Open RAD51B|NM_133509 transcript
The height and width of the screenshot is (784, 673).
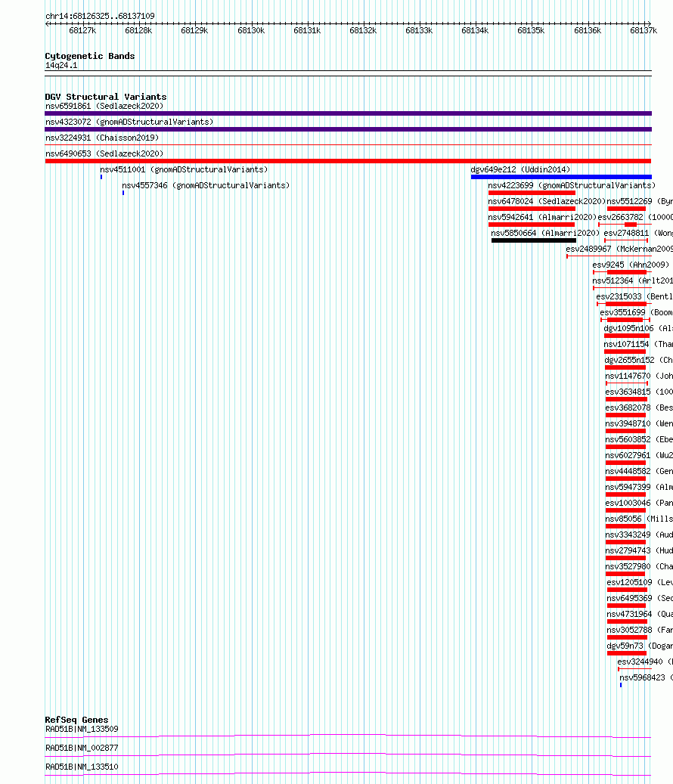pos(82,730)
